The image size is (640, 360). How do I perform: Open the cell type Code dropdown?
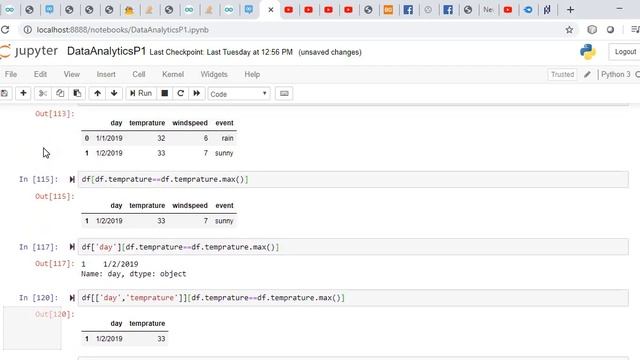coord(238,94)
